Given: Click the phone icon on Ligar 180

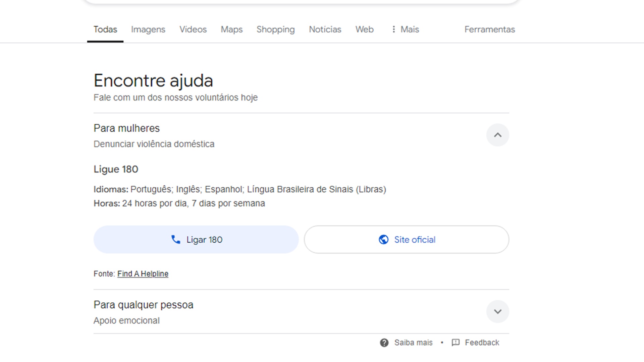Looking at the screenshot, I should (175, 239).
